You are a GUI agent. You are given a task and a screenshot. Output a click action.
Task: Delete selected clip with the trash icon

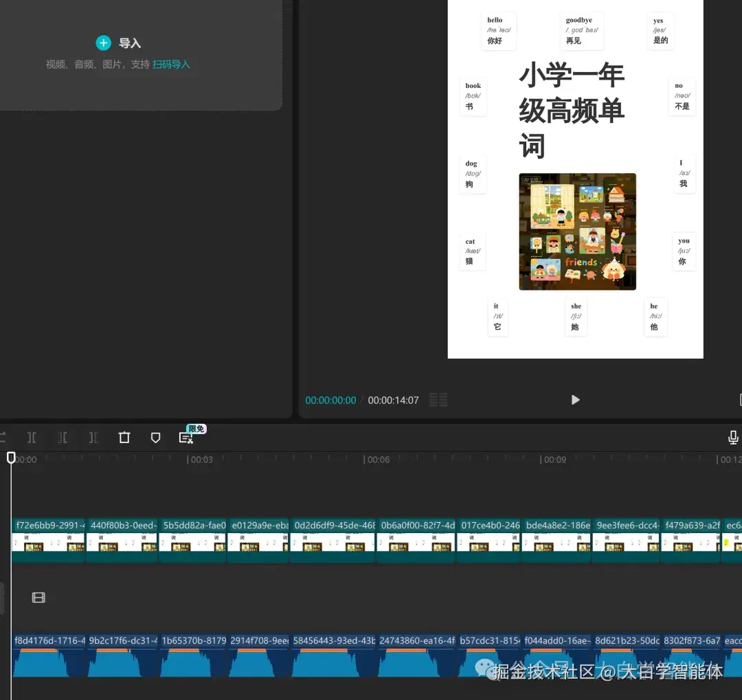(124, 438)
